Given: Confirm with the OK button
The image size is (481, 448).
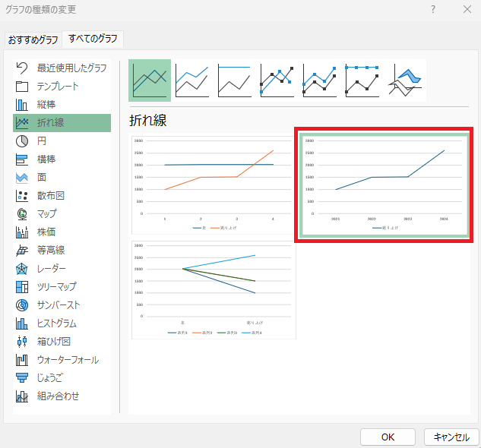Looking at the screenshot, I should 388,437.
